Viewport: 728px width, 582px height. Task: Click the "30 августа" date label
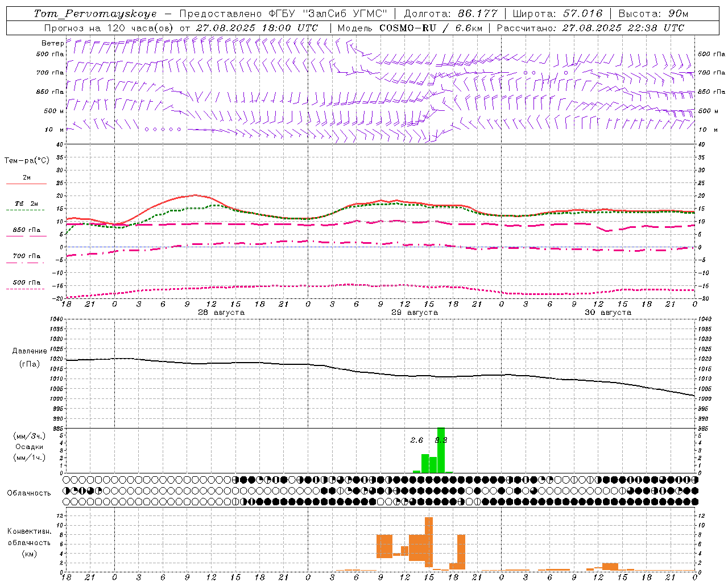click(608, 313)
